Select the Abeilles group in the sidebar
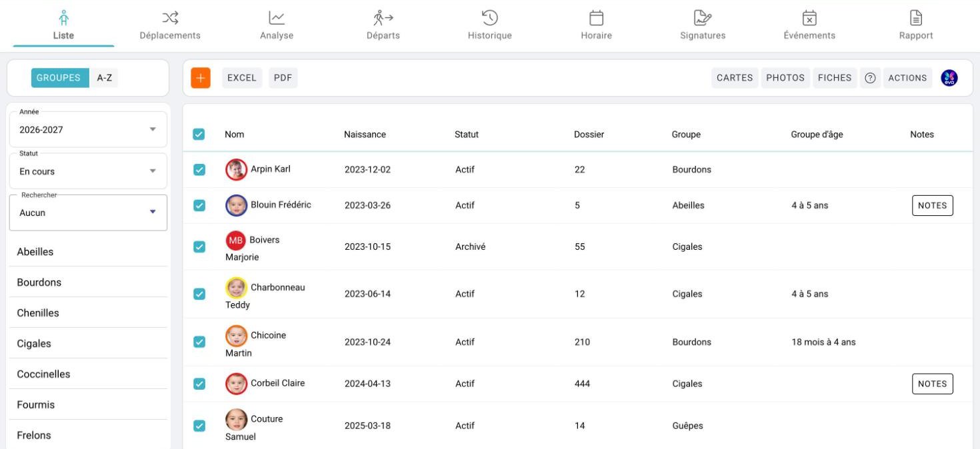The width and height of the screenshot is (980, 449). tap(88, 252)
